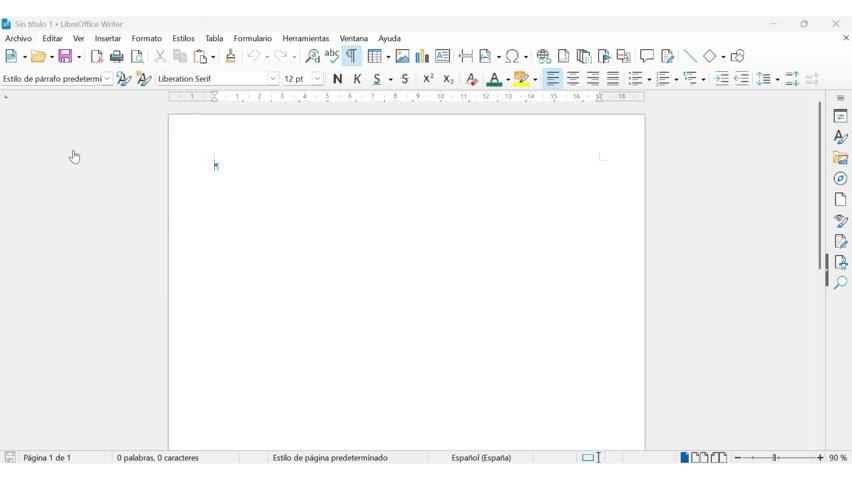
Task: Click Estilo de página predeterminado status
Action: (330, 458)
